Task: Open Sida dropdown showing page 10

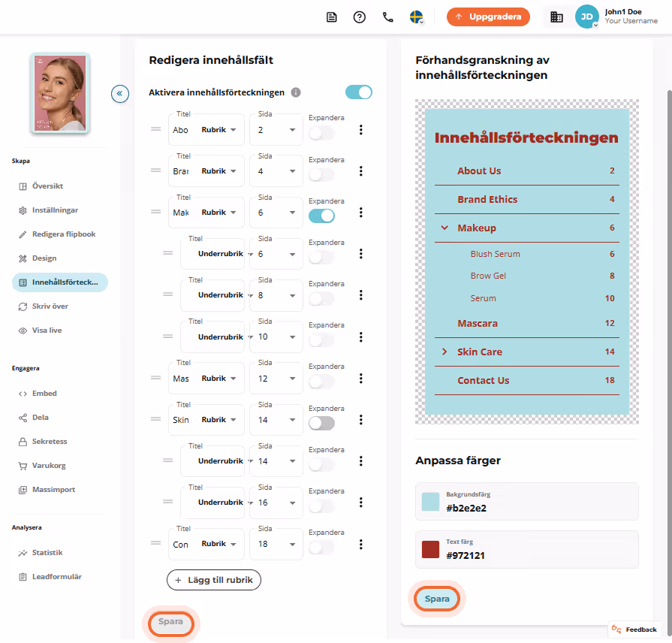Action: click(x=276, y=337)
